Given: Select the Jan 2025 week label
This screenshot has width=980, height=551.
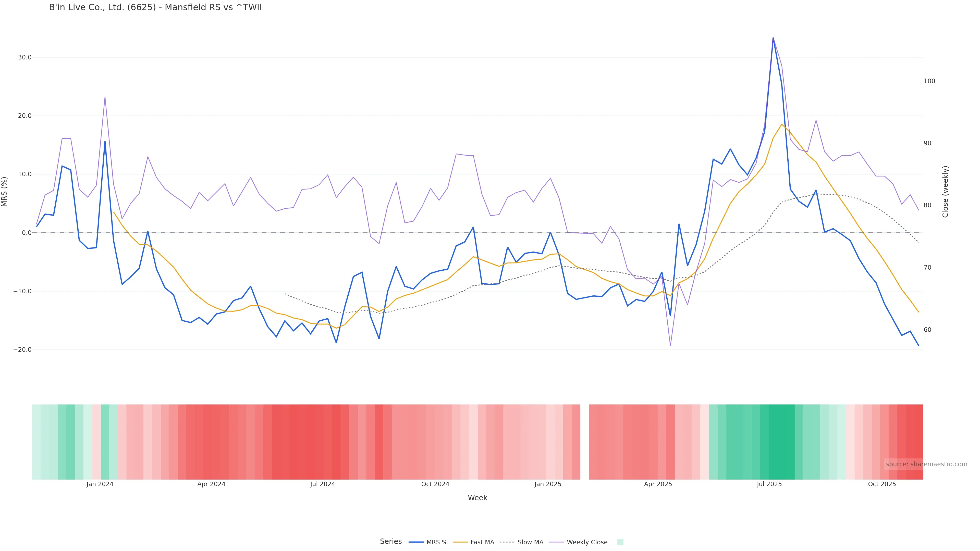Looking at the screenshot, I should click(x=547, y=484).
